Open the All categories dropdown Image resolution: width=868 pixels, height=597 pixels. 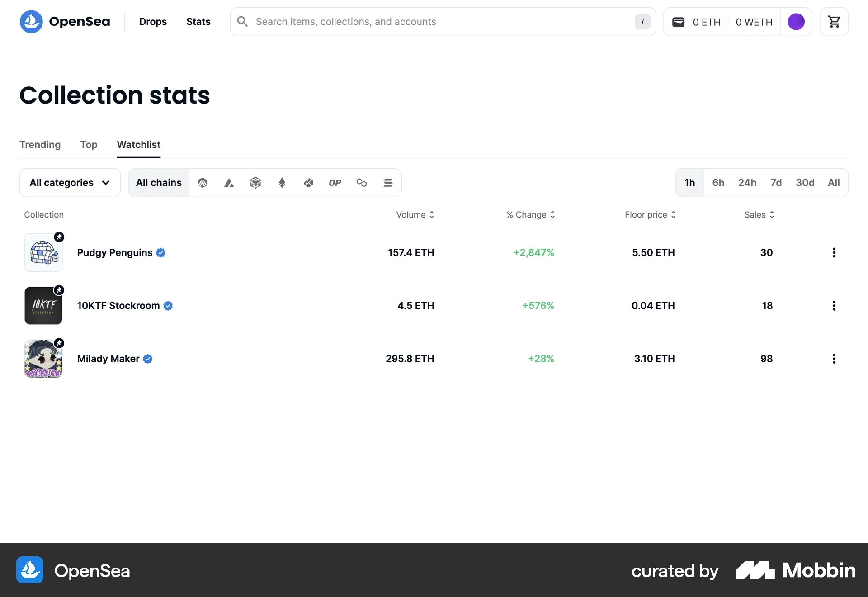[70, 183]
